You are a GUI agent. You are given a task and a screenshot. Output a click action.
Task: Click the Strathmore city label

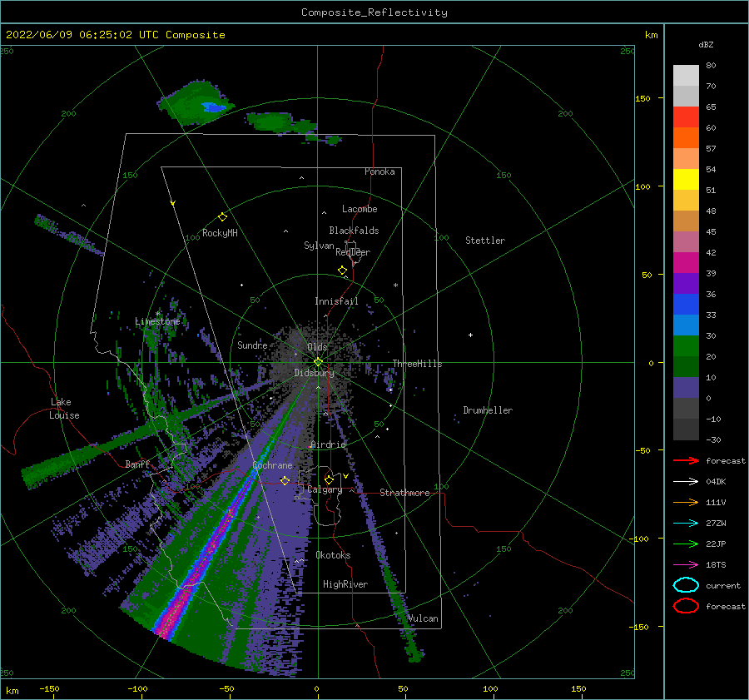(x=404, y=493)
